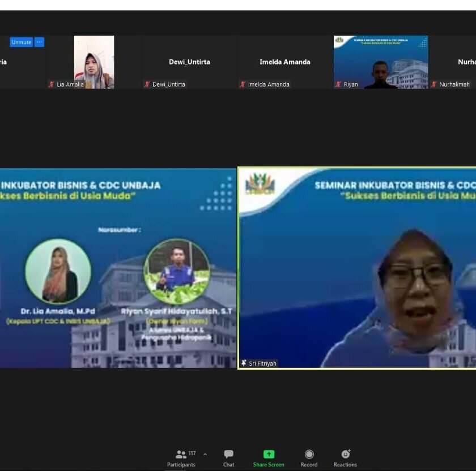Open the Chat panel
Screen dimensions: 476x471
click(x=228, y=457)
